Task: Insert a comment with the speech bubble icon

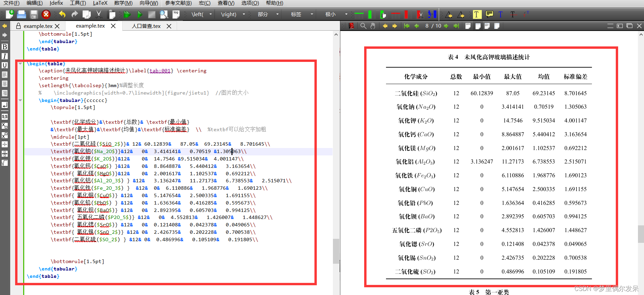Action: pos(489,14)
